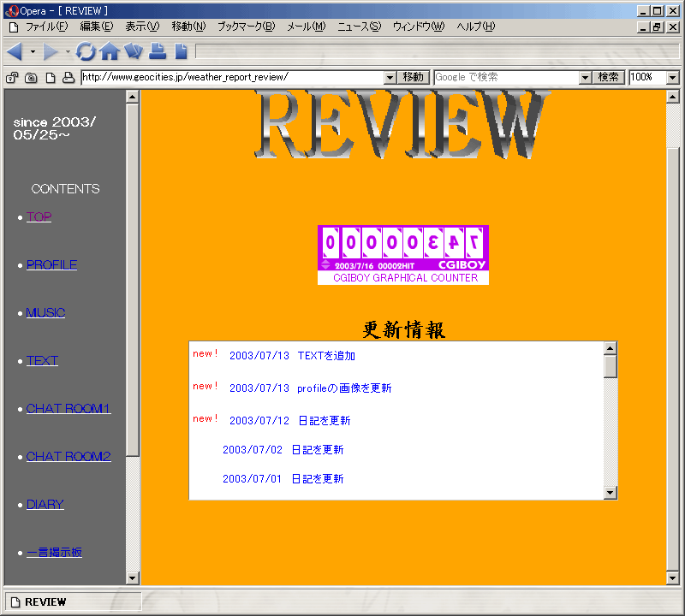Open the 移動(N) menu

click(x=188, y=27)
